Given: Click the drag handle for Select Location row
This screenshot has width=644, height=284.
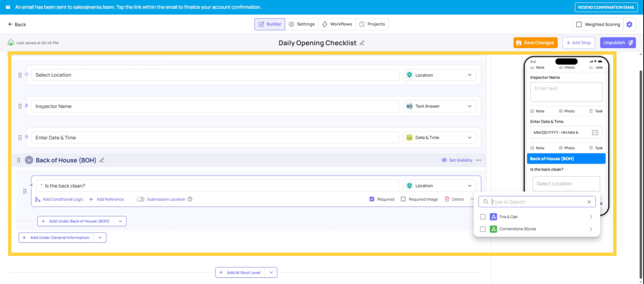Looking at the screenshot, I should tap(20, 75).
